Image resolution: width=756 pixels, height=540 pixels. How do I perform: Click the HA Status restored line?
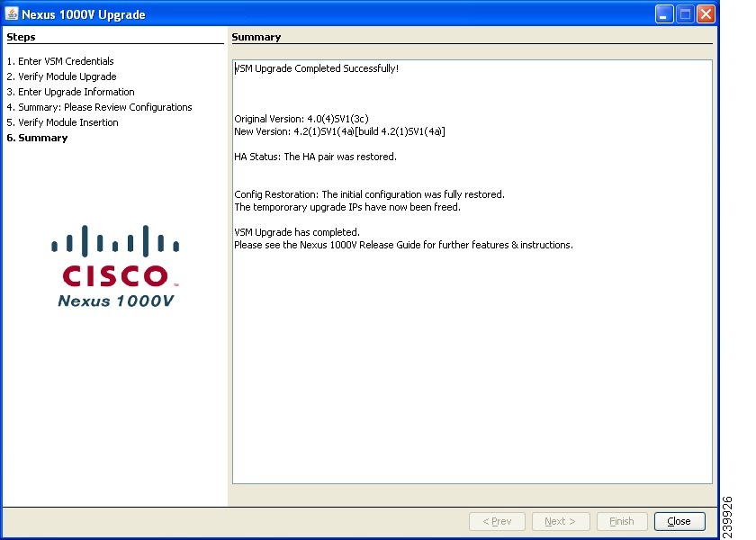point(315,157)
